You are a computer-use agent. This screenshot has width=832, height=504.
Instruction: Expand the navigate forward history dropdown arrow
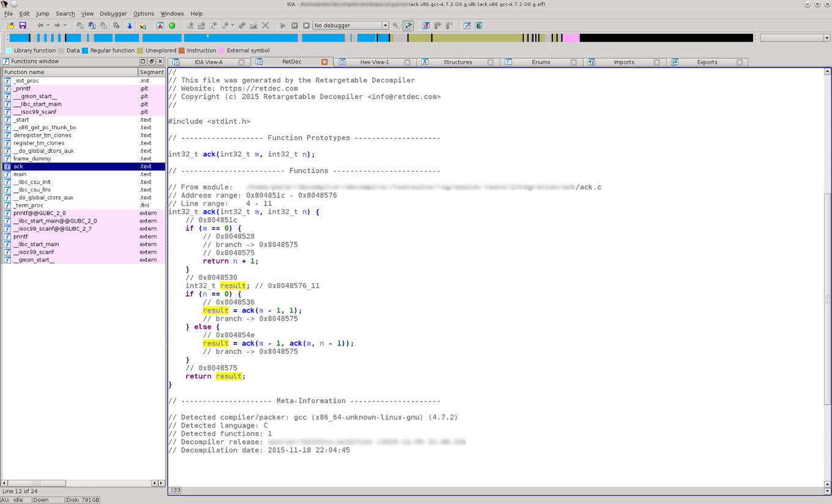coord(64,25)
